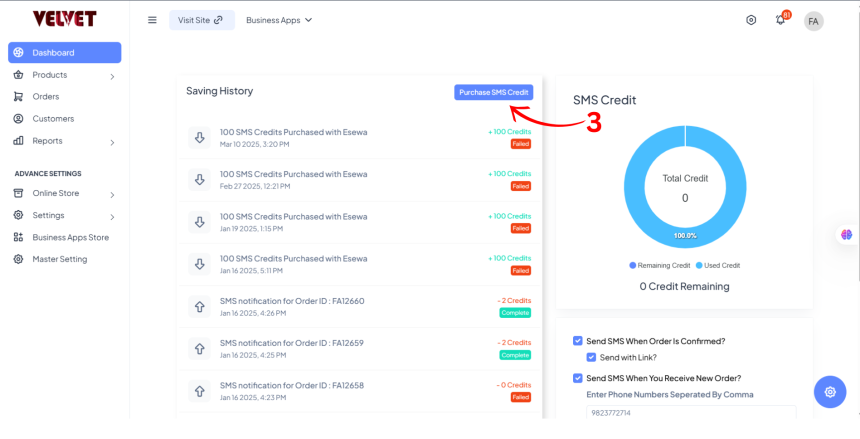Expand the Products submenu
Image resolution: width=860 pixels, height=439 pixels.
[112, 76]
